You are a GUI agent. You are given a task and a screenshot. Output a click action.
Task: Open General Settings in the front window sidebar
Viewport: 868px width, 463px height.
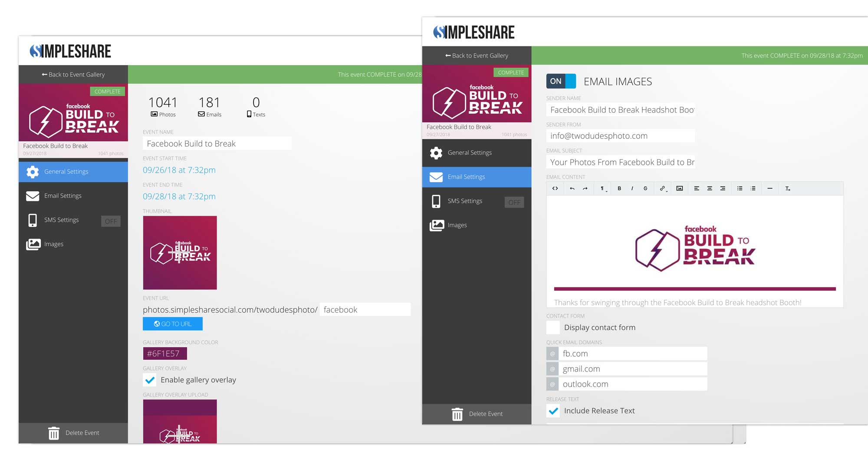[x=477, y=153]
